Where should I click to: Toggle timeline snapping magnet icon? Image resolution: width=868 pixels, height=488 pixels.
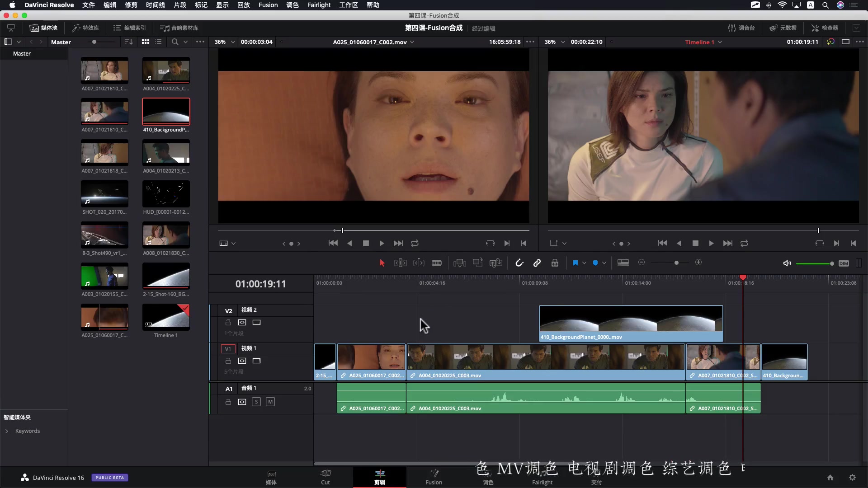point(519,263)
